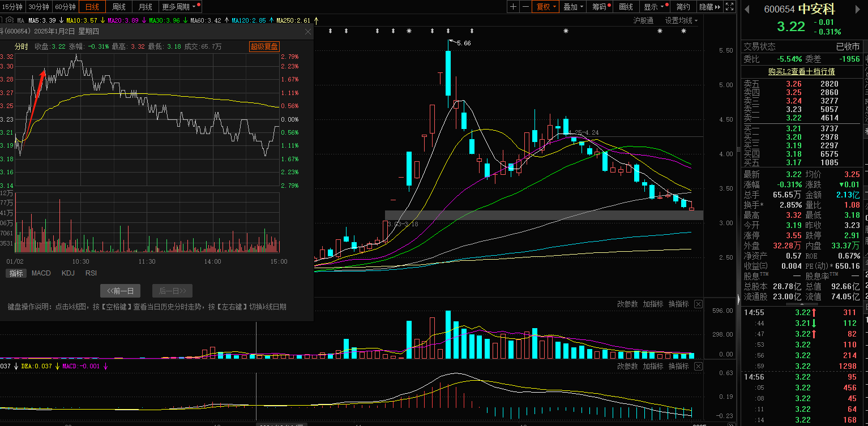Viewport: 868px width, 426px height.
Task: Click 换指标 on the MACD panel
Action: point(678,367)
